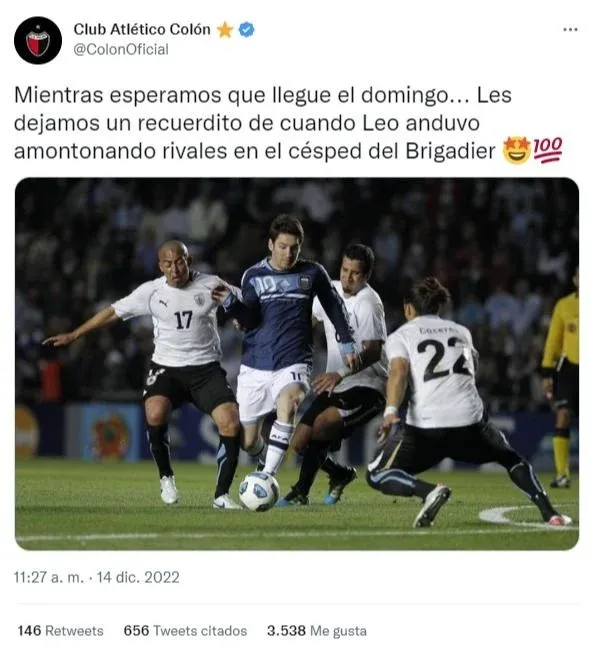The image size is (596, 655).
Task: Click the number 17 jersey in the photo
Action: [x=184, y=320]
